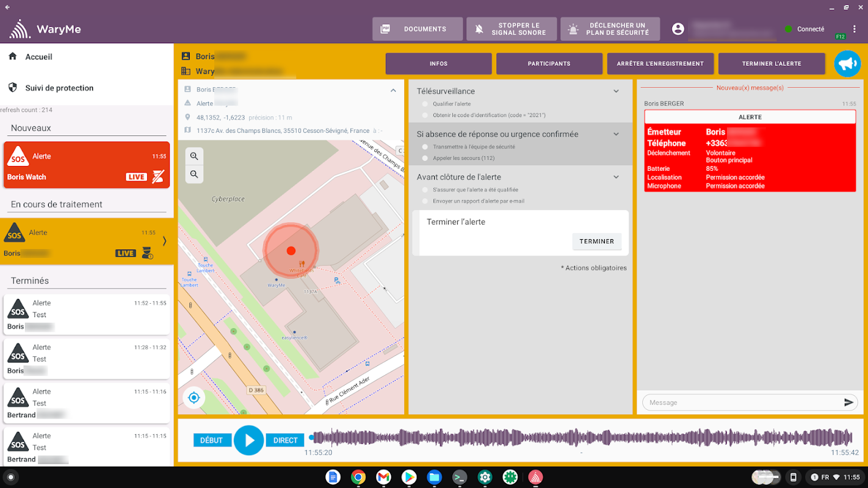Check the 'Qualifier l'alerte' option
Image resolution: width=868 pixels, height=488 pixels.
tap(425, 104)
